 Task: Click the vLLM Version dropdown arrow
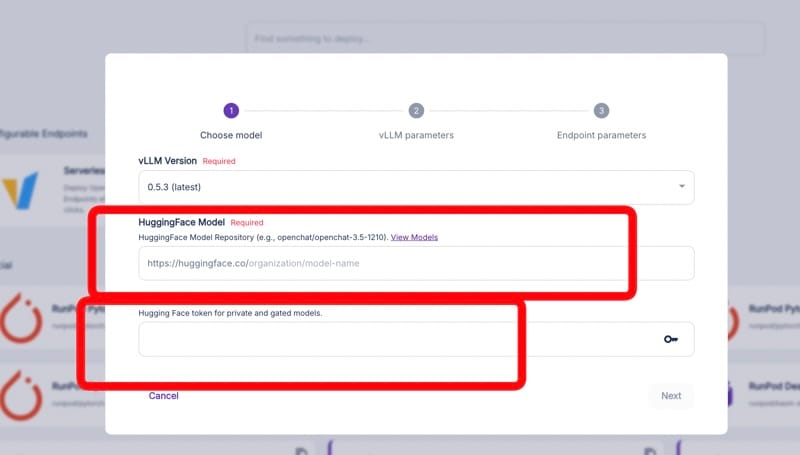(x=682, y=186)
